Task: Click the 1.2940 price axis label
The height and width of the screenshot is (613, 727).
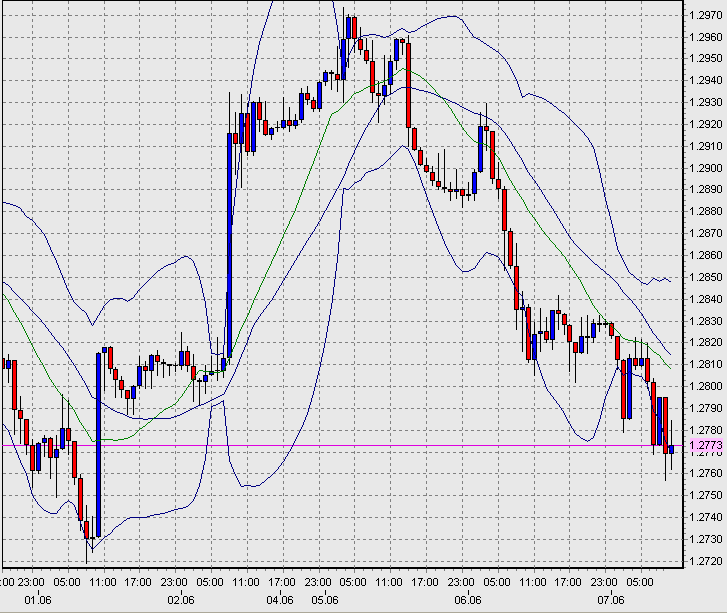Action: click(706, 81)
